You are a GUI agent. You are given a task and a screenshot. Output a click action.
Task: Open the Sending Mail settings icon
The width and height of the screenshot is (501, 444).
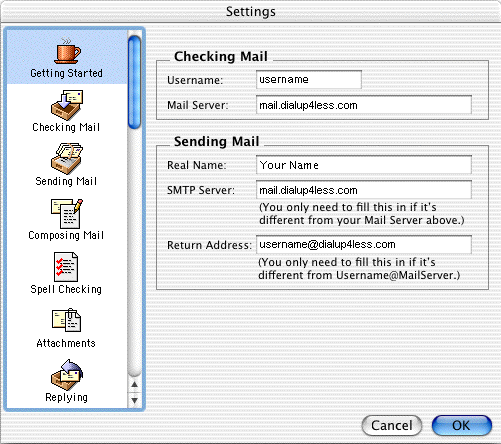pos(67,159)
